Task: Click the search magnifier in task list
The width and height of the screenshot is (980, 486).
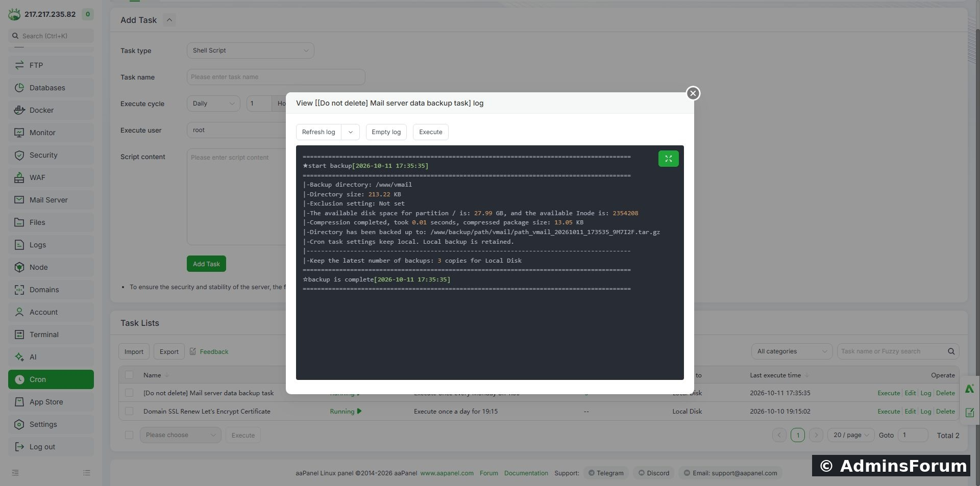Action: click(951, 351)
